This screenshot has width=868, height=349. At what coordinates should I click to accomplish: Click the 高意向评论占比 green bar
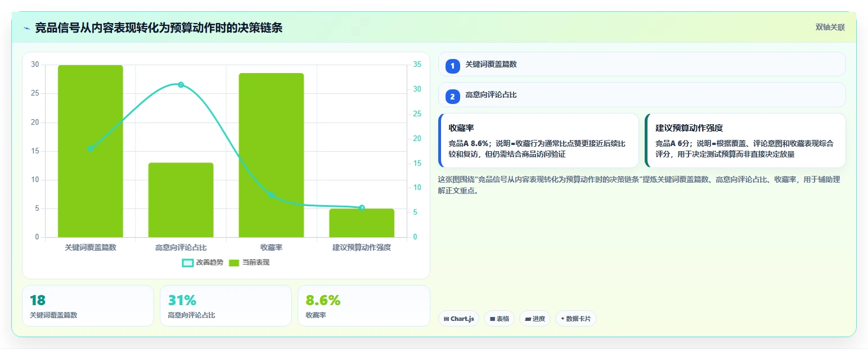click(181, 200)
